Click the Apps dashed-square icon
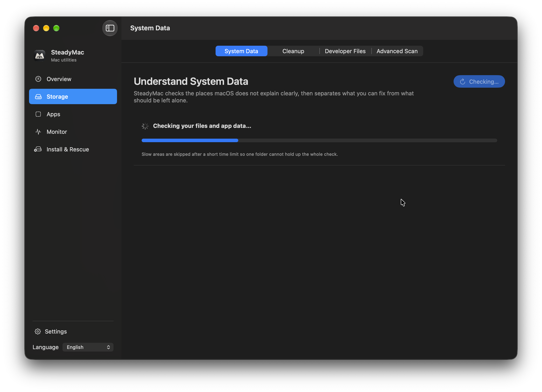 coord(38,114)
